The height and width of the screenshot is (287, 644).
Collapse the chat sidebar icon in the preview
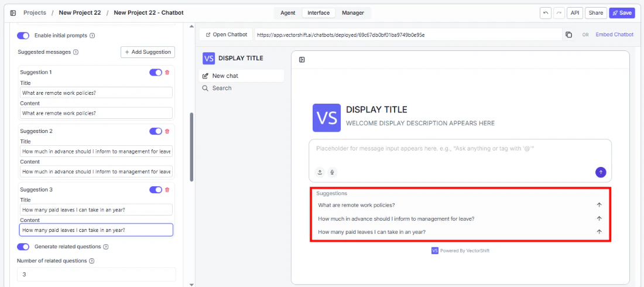[x=302, y=60]
